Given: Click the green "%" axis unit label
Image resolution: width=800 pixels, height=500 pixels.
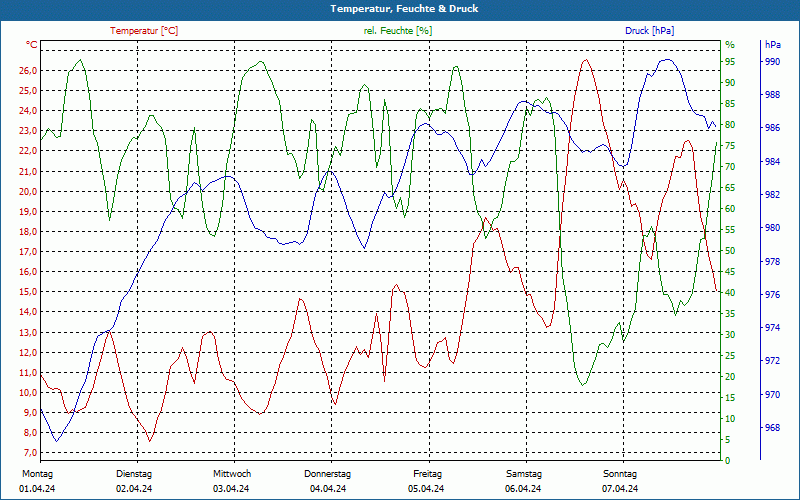Looking at the screenshot, I should click(x=730, y=45).
